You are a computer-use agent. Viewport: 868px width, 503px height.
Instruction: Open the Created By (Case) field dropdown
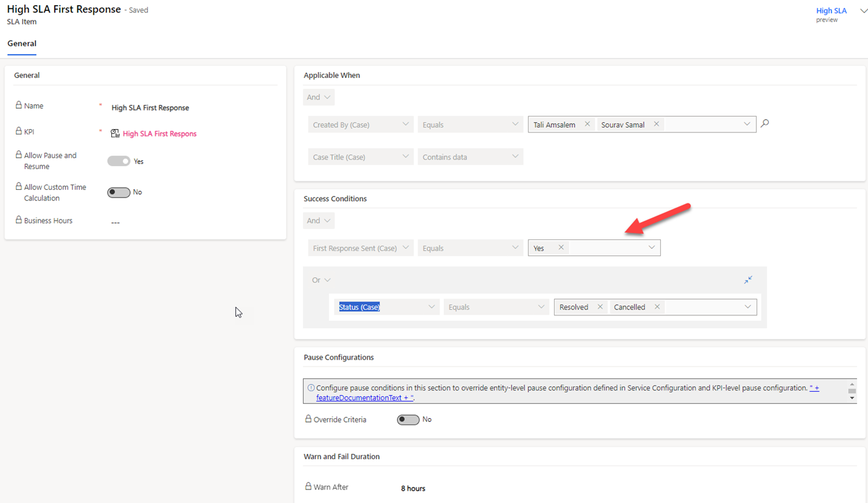pyautogui.click(x=360, y=124)
